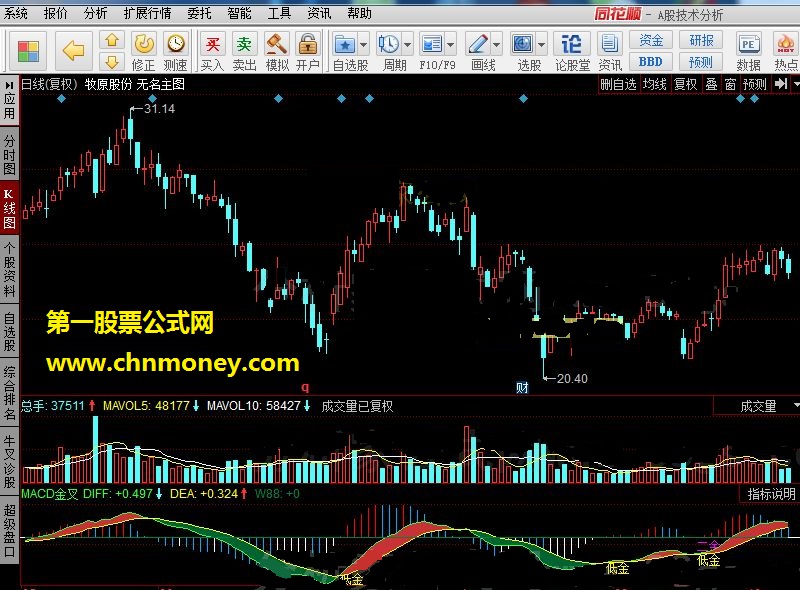Viewport: 800px width, 590px height.
Task: Select the 画线 drawing pencil tool
Action: pos(479,45)
